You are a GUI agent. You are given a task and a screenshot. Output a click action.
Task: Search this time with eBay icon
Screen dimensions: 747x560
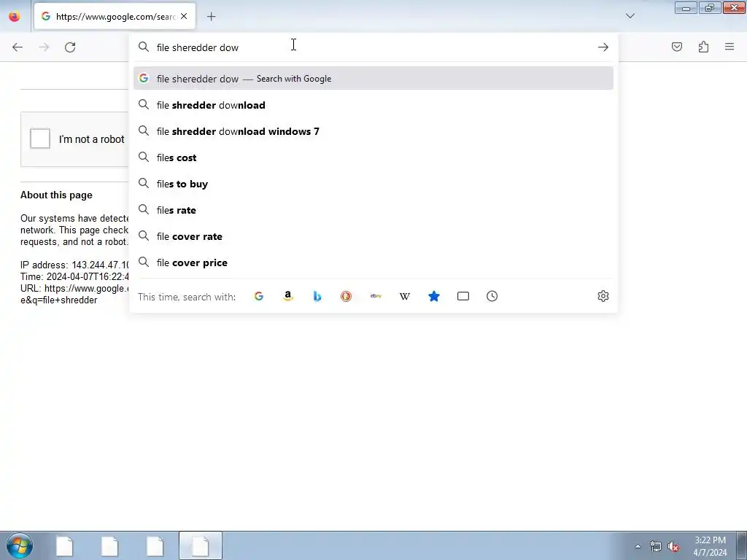coord(376,296)
